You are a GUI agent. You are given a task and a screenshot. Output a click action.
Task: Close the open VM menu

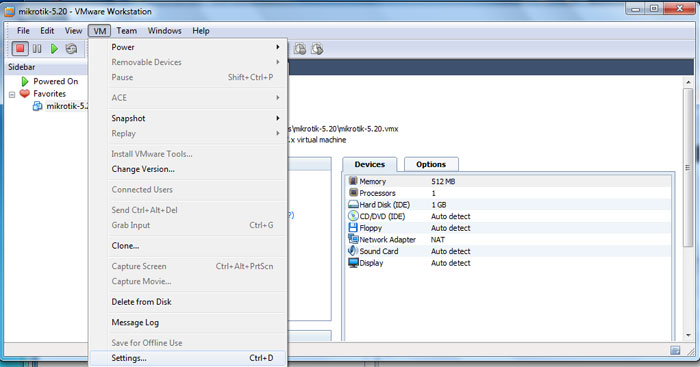pyautogui.click(x=100, y=31)
